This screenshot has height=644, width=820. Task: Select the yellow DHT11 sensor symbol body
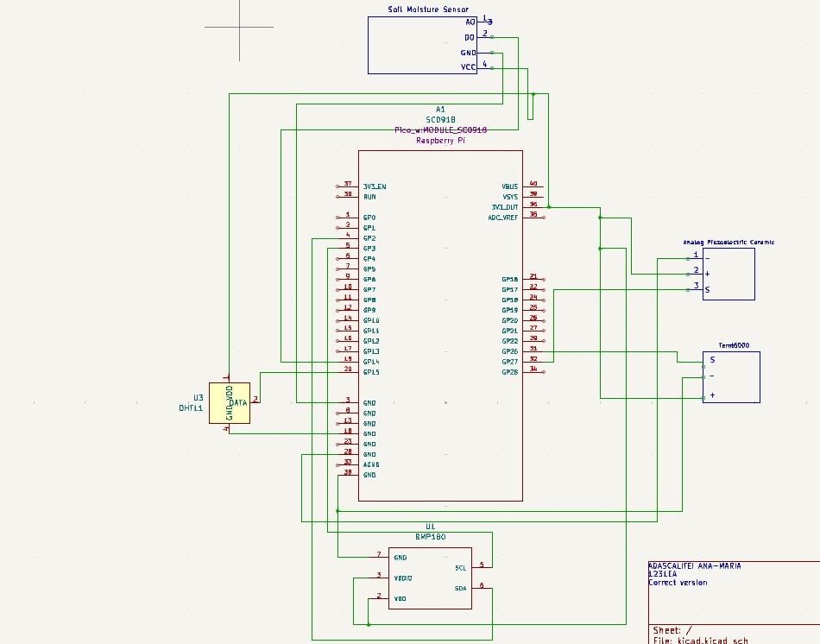coord(230,403)
